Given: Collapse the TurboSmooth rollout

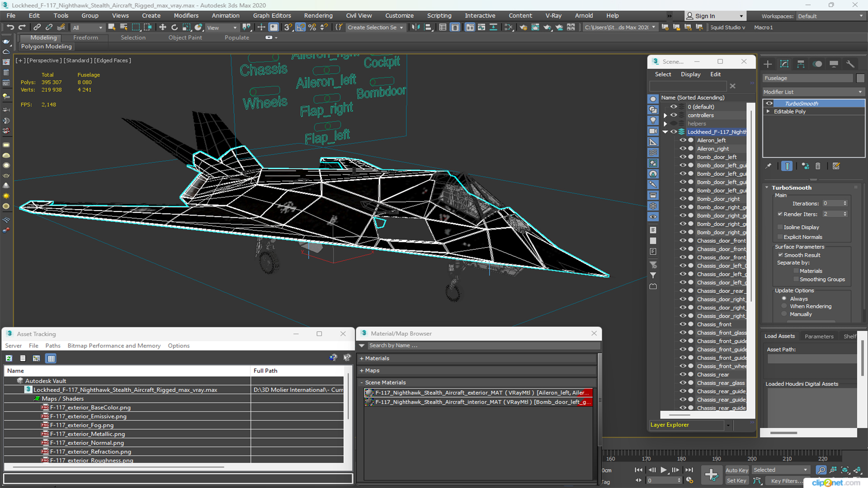Looking at the screenshot, I should pyautogui.click(x=767, y=188).
